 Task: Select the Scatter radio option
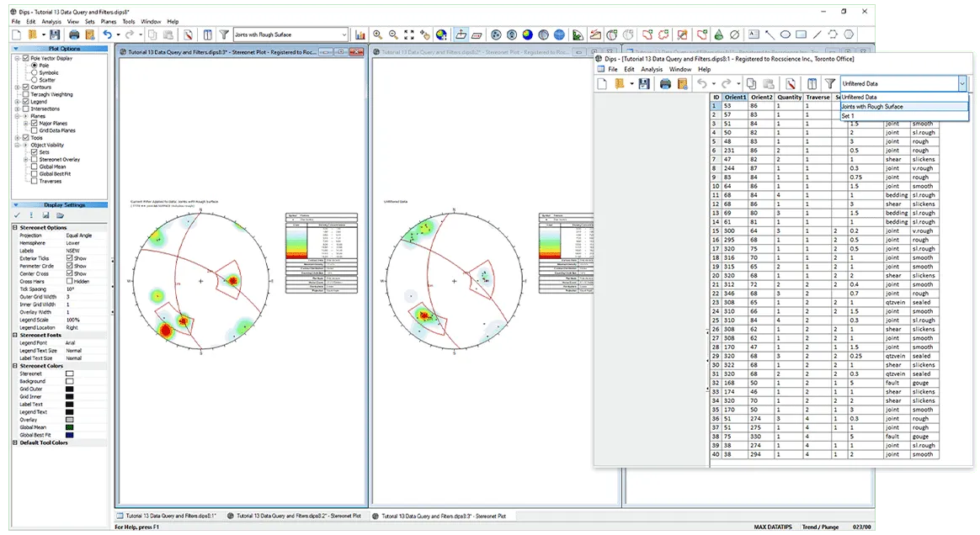pyautogui.click(x=35, y=80)
